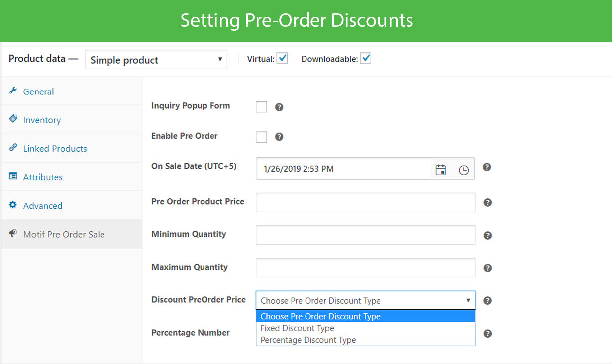Image resolution: width=612 pixels, height=364 pixels.
Task: Click the Enable Pre Order label
Action: (185, 136)
